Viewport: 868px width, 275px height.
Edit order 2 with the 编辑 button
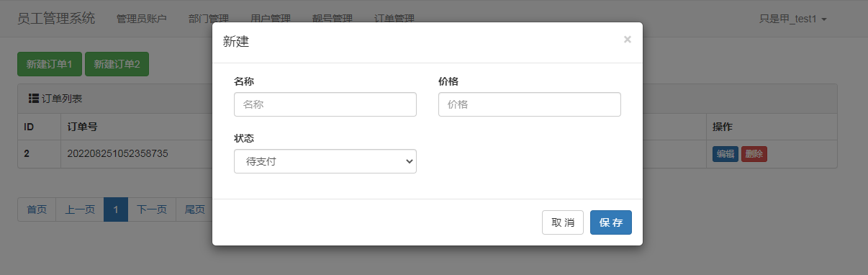coord(725,154)
